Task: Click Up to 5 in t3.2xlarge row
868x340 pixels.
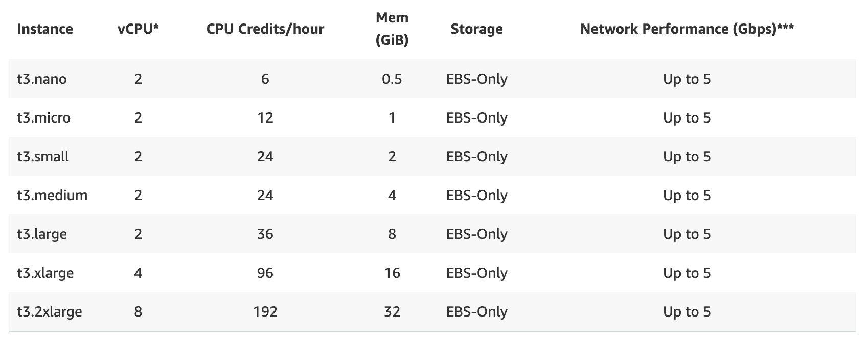Action: point(687,312)
